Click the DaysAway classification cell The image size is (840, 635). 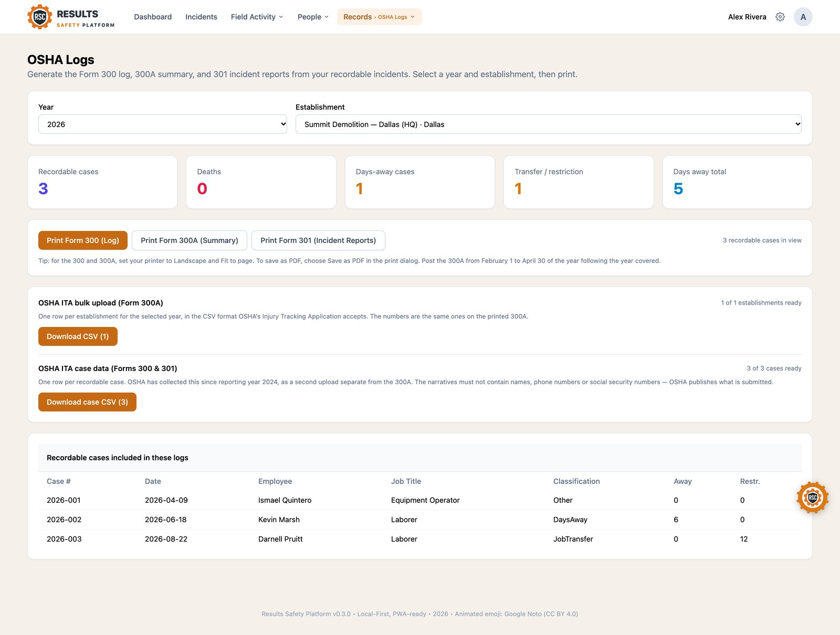coord(570,520)
